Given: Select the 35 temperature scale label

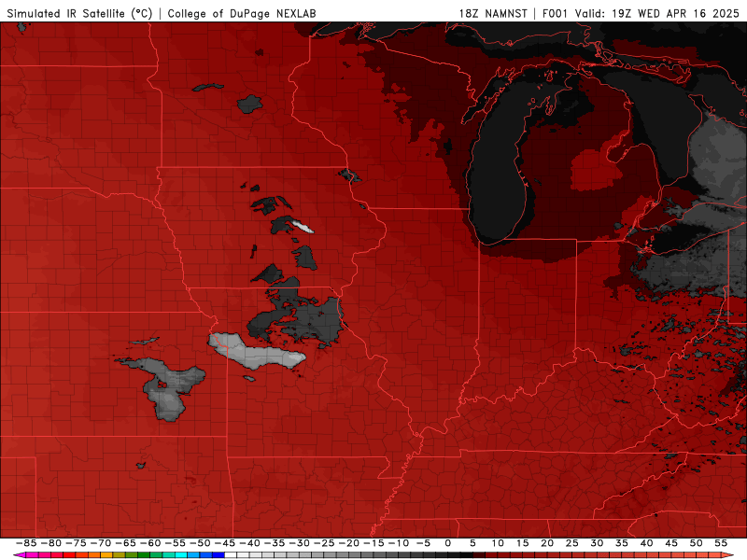Looking at the screenshot, I should pos(621,543).
